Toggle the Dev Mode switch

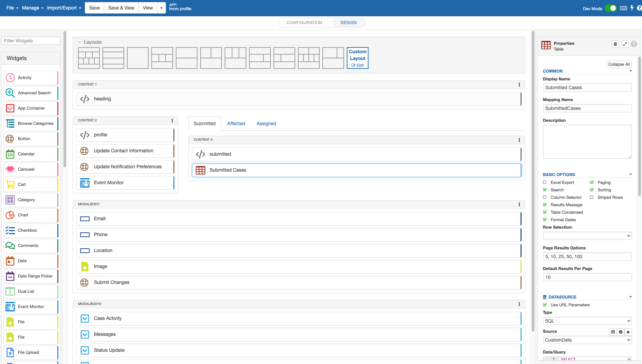611,8
